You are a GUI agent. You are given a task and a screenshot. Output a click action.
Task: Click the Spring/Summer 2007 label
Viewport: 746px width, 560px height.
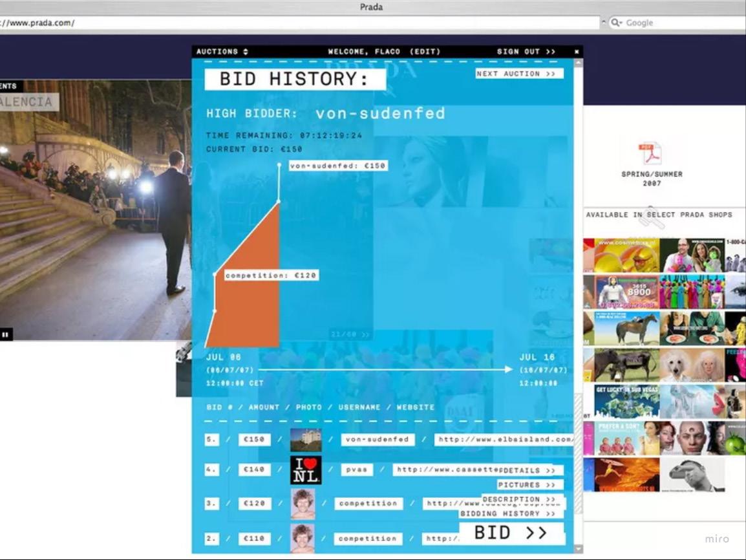(x=652, y=178)
